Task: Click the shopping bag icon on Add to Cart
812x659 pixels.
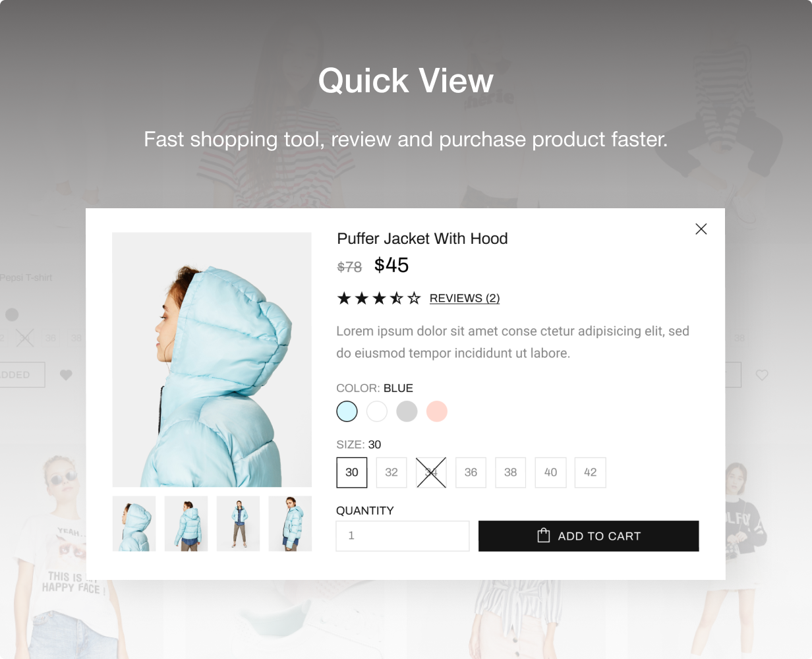Action: 543,535
